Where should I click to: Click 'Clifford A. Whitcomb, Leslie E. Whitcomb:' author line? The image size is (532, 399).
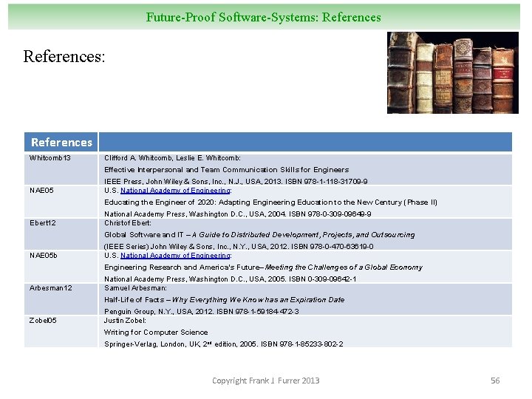[x=172, y=158]
